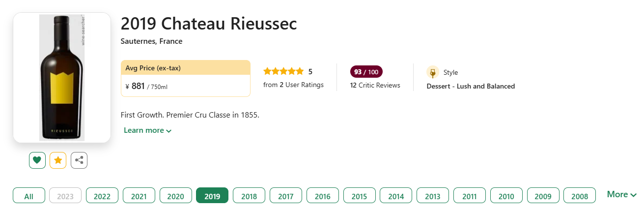
Task: Expand the More vintages dropdown
Action: pos(621,194)
